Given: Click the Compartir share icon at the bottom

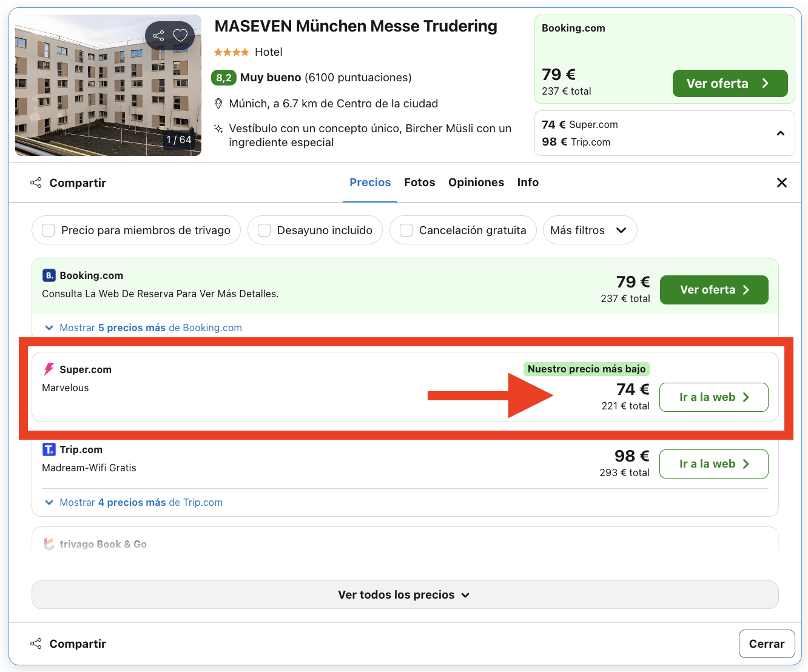Looking at the screenshot, I should click(x=36, y=643).
